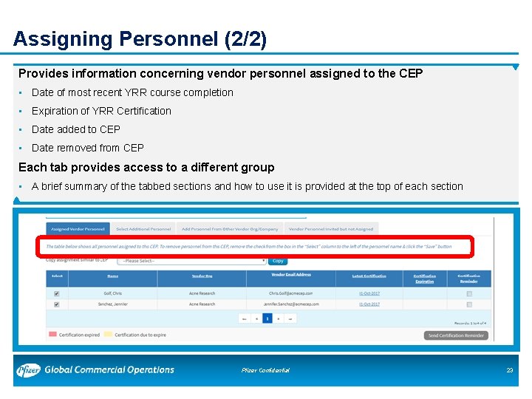
Task: Uncheck Select box for Sanchez, Jennifer
Action: [x=57, y=304]
